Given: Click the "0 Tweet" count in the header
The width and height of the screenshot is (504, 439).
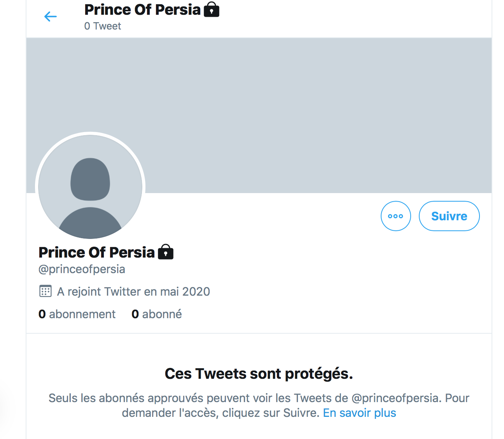Looking at the screenshot, I should [x=103, y=26].
